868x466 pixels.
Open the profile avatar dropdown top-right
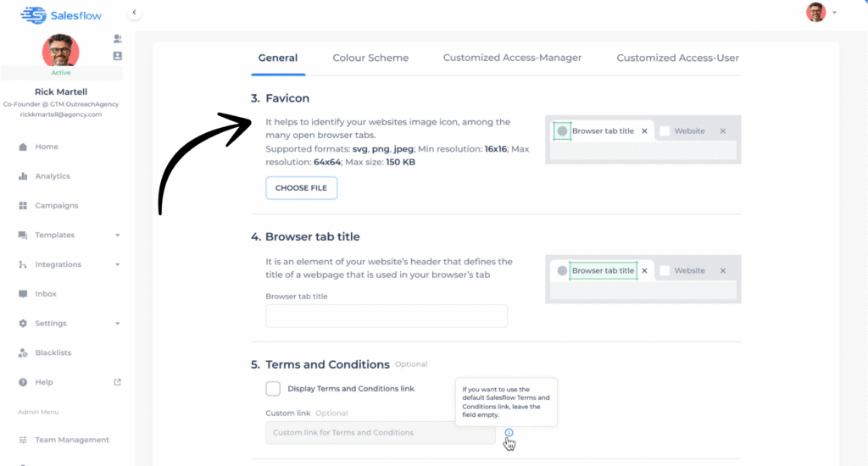pos(821,12)
